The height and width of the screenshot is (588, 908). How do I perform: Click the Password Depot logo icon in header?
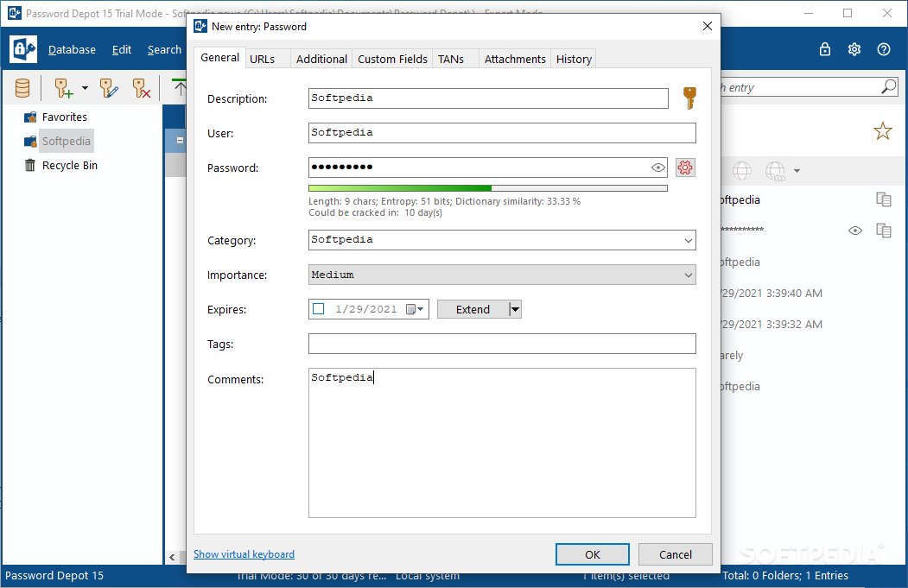[x=23, y=49]
